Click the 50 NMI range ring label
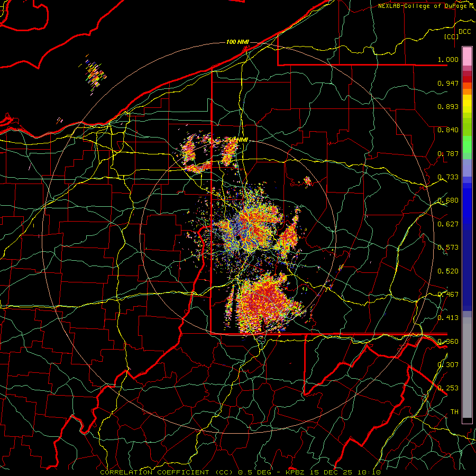476x476 pixels. pyautogui.click(x=239, y=140)
